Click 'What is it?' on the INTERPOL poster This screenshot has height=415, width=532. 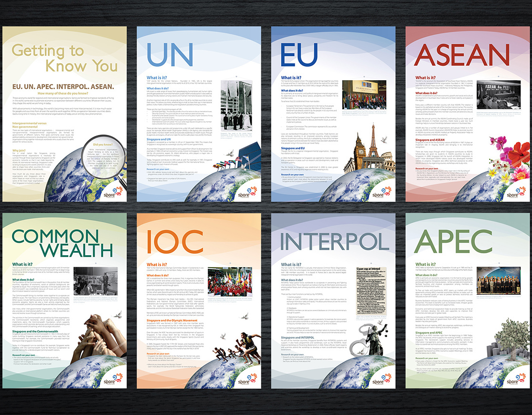291,264
